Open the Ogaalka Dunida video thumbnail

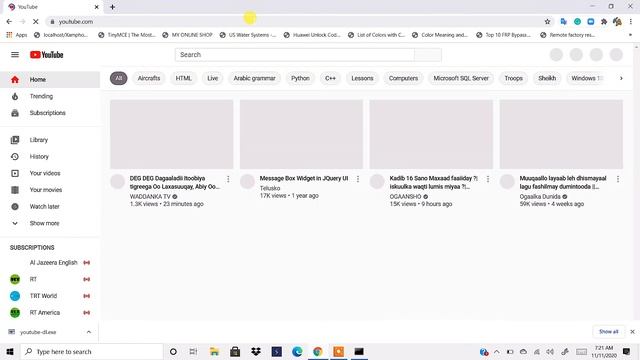pyautogui.click(x=561, y=134)
